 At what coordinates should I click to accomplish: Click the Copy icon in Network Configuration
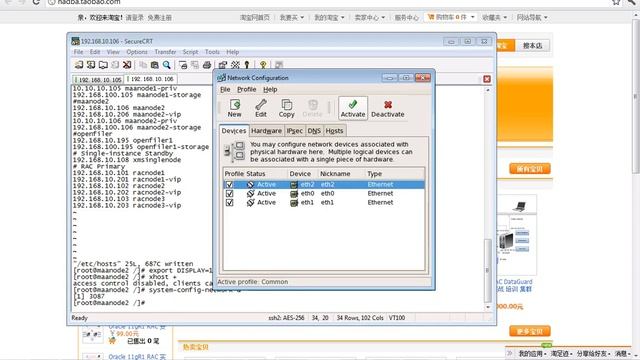(287, 108)
